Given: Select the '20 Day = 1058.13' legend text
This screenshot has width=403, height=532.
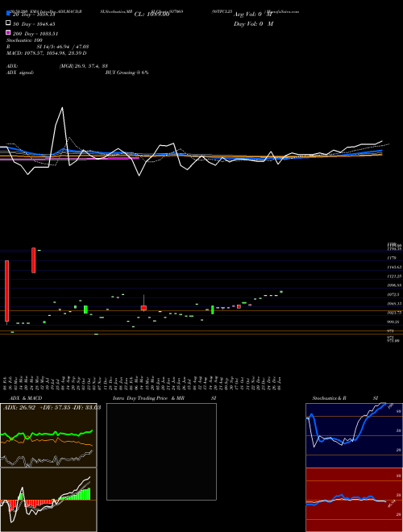Looking at the screenshot, I should click(34, 15).
